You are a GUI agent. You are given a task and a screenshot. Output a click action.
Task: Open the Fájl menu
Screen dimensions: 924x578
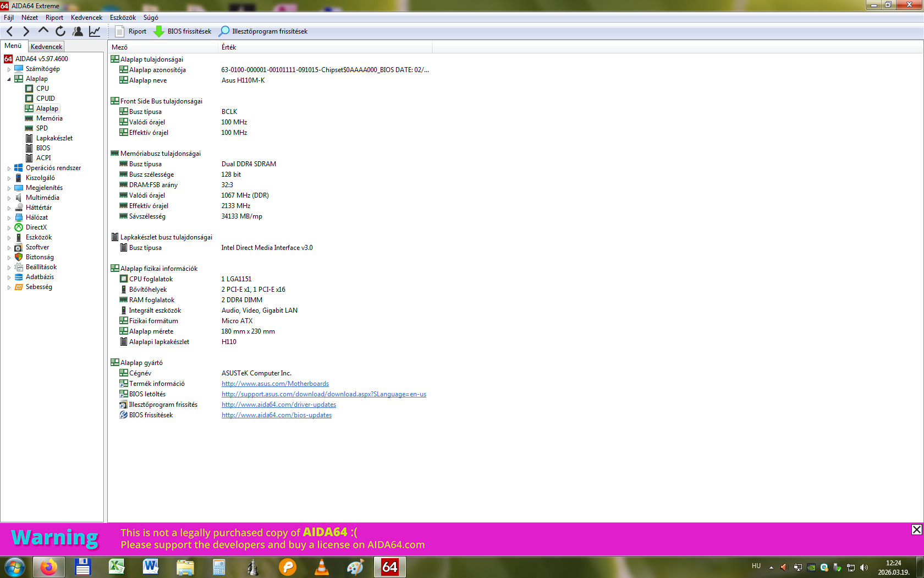[9, 18]
